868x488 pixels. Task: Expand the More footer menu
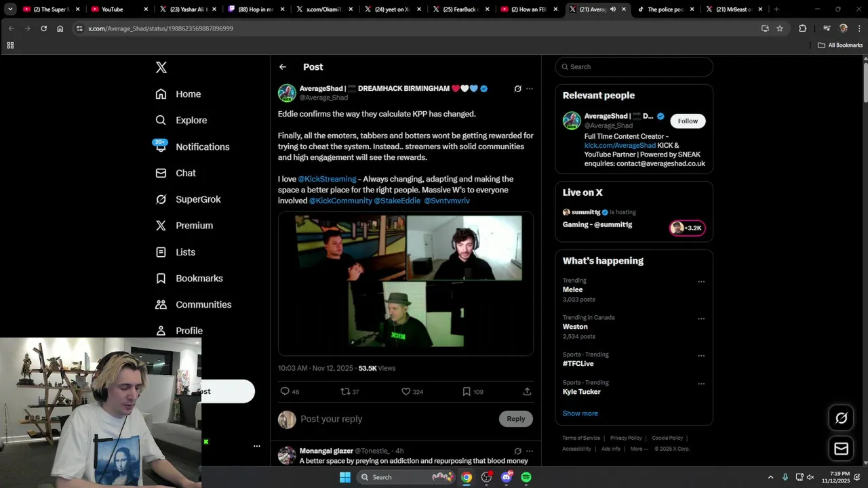(638, 449)
